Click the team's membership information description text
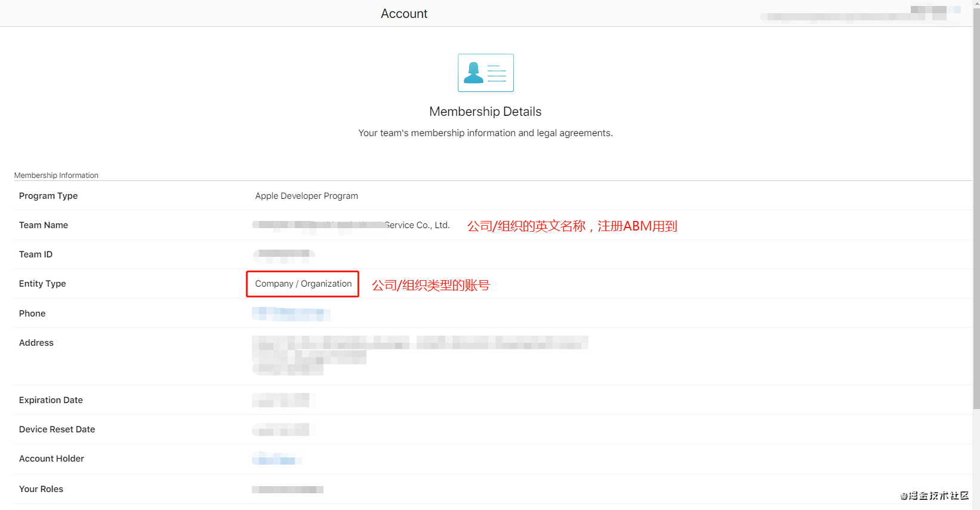Image resolution: width=980 pixels, height=510 pixels. tap(485, 133)
